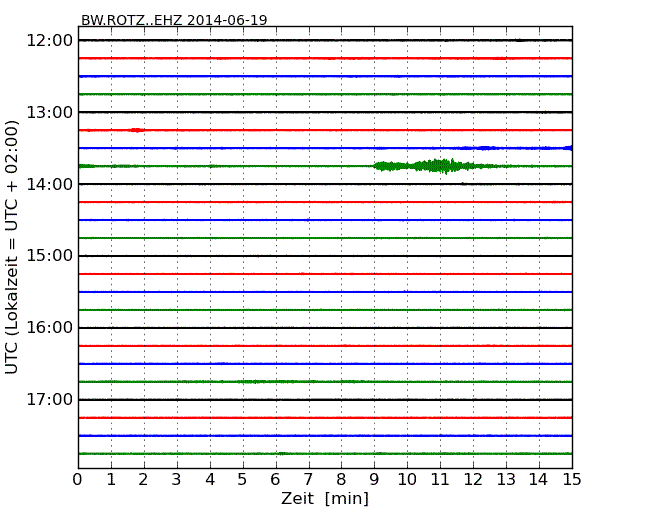
Task: Click x-axis tick label 5
Action: tap(243, 480)
